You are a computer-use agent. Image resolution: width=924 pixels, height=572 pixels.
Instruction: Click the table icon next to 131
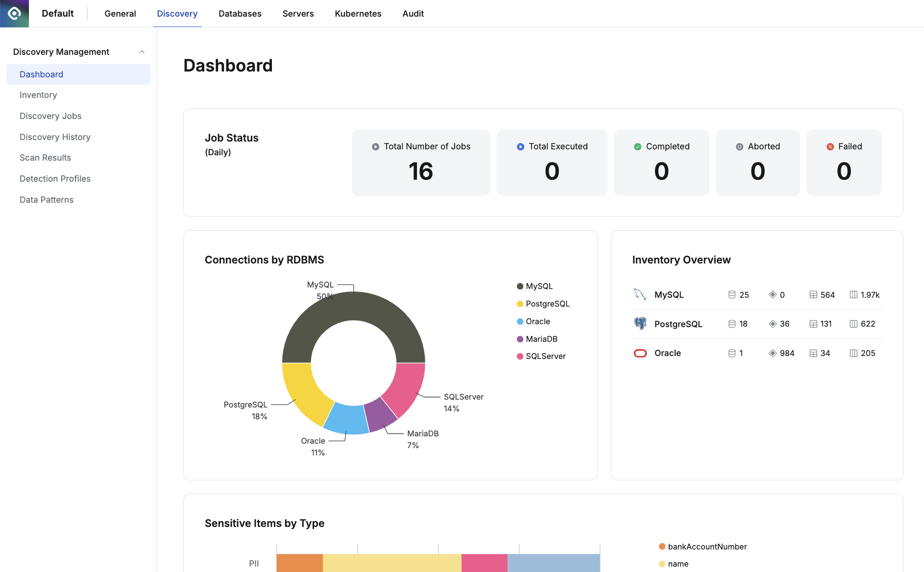pyautogui.click(x=813, y=324)
